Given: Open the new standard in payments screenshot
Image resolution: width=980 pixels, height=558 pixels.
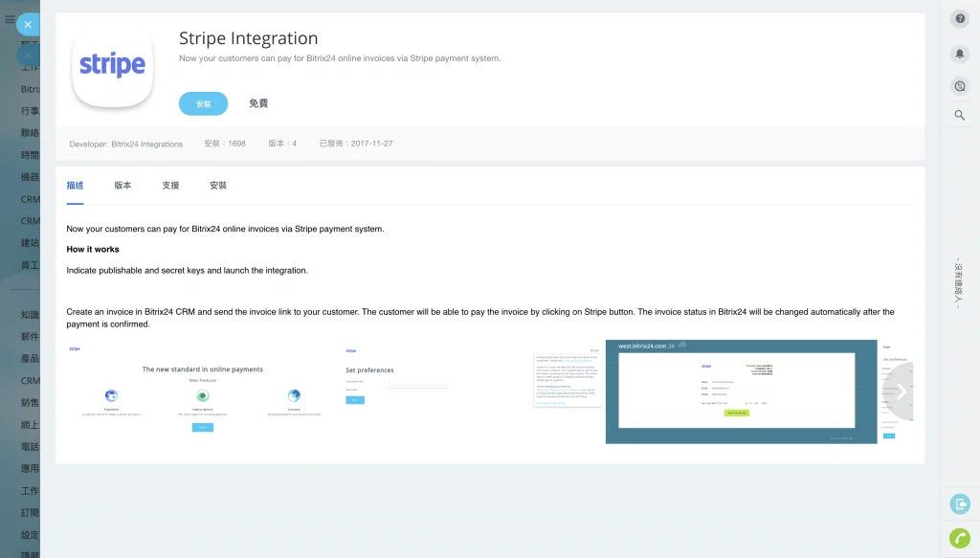Looking at the screenshot, I should point(203,391).
